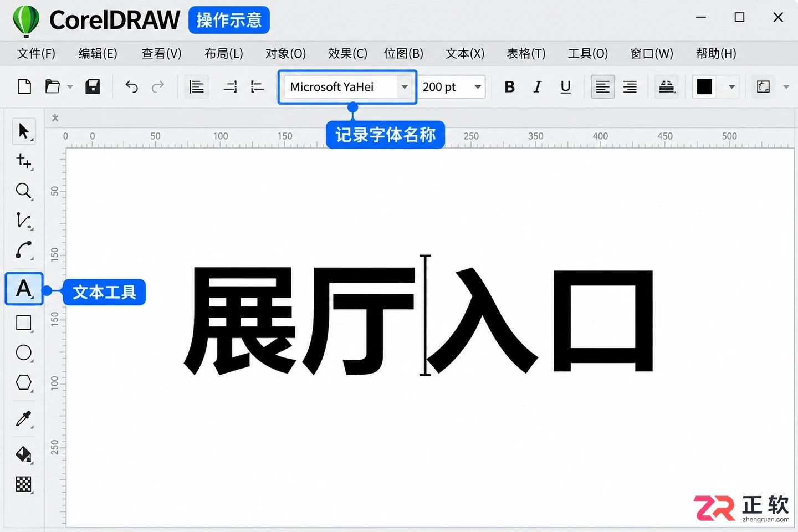Toggle Underline formatting
This screenshot has height=532, width=798.
(x=566, y=87)
